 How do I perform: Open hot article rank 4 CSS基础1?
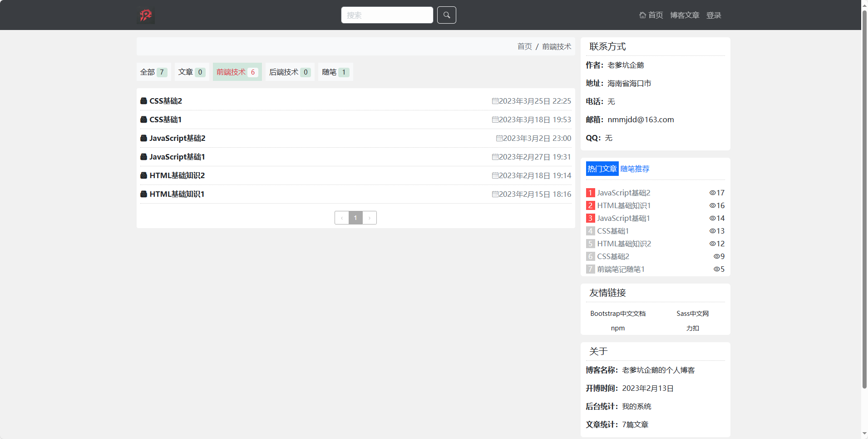coord(613,231)
